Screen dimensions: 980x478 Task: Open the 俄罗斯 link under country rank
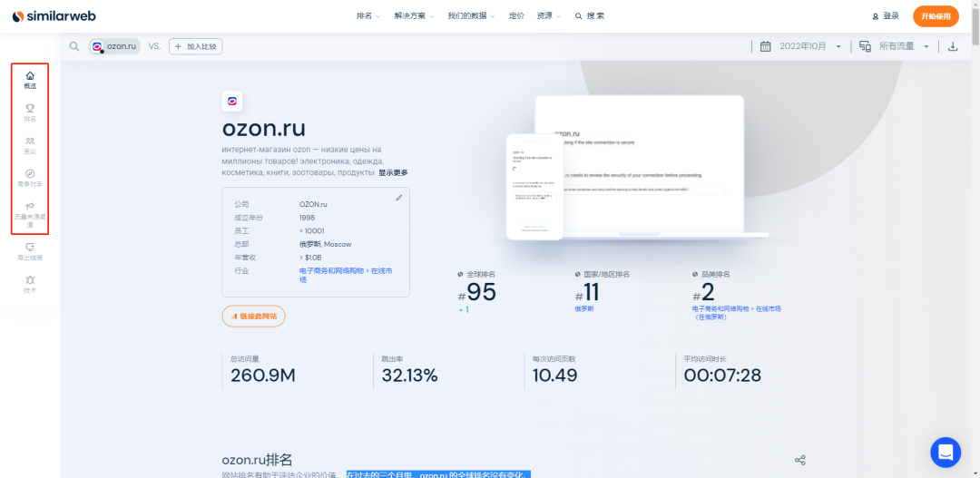pyautogui.click(x=584, y=308)
